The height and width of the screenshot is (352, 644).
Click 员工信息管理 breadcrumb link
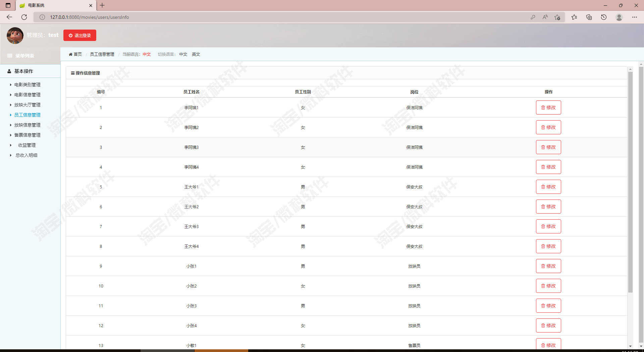tap(102, 54)
